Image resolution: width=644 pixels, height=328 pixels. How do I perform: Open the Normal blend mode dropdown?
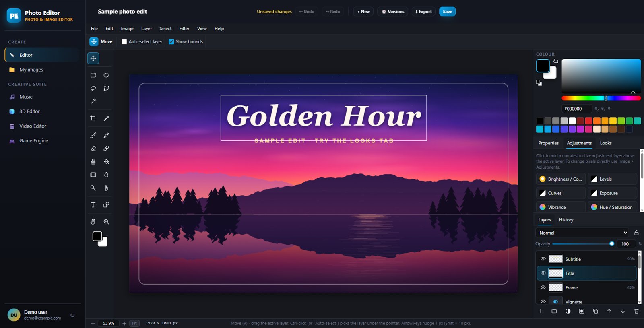click(582, 233)
